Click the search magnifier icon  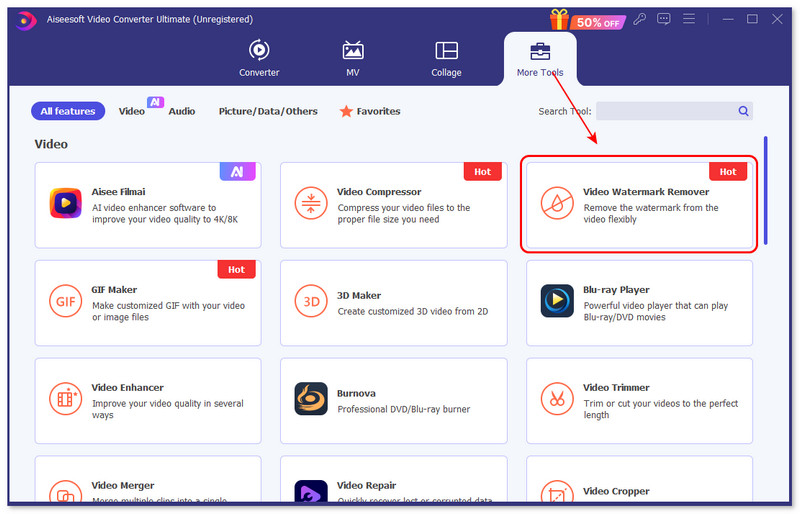[x=743, y=111]
